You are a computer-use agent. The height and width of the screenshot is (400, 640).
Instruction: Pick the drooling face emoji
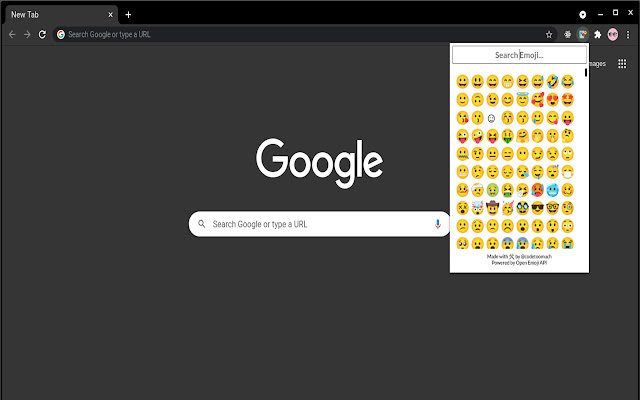pyautogui.click(x=537, y=172)
